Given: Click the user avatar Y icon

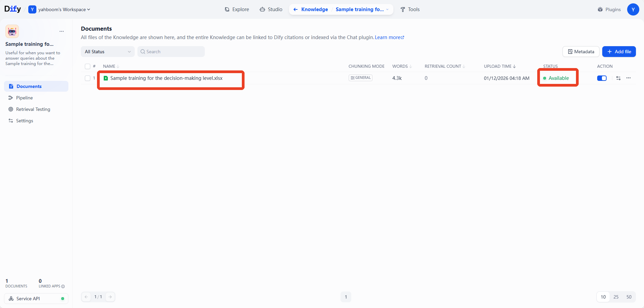Looking at the screenshot, I should coord(633,9).
